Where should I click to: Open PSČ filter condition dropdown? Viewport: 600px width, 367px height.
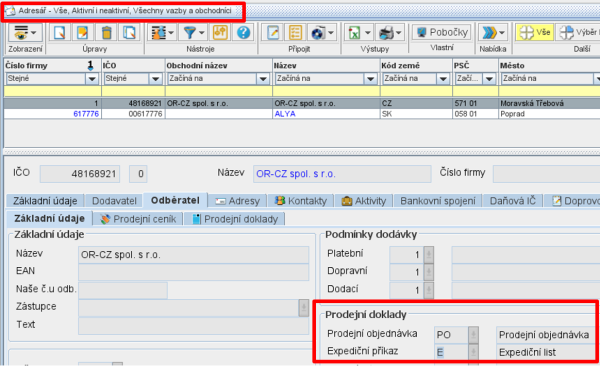click(489, 79)
